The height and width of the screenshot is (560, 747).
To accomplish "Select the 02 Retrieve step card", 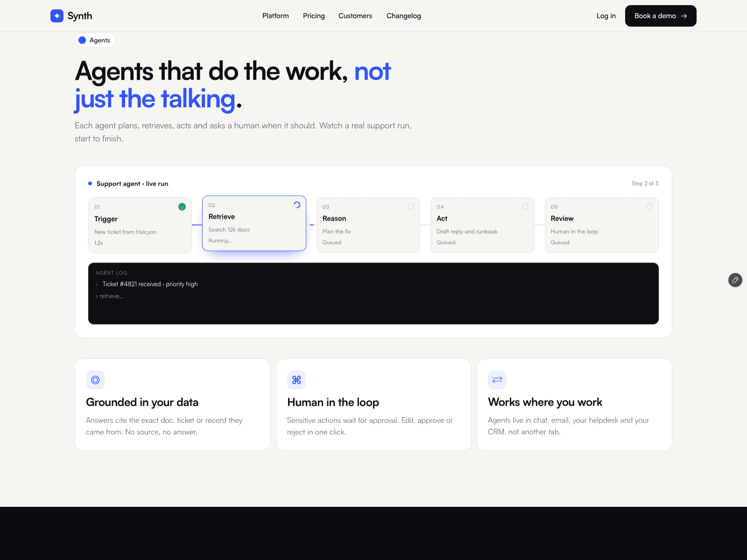I will click(x=254, y=223).
